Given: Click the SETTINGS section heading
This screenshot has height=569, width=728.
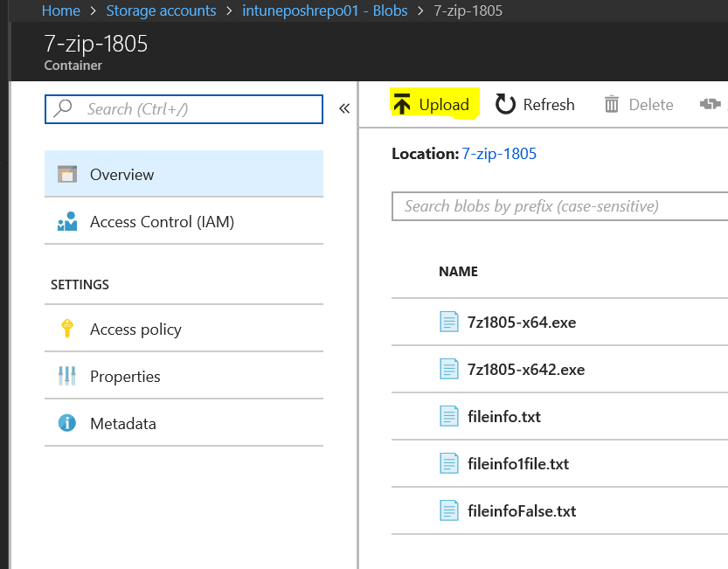Looking at the screenshot, I should point(80,284).
